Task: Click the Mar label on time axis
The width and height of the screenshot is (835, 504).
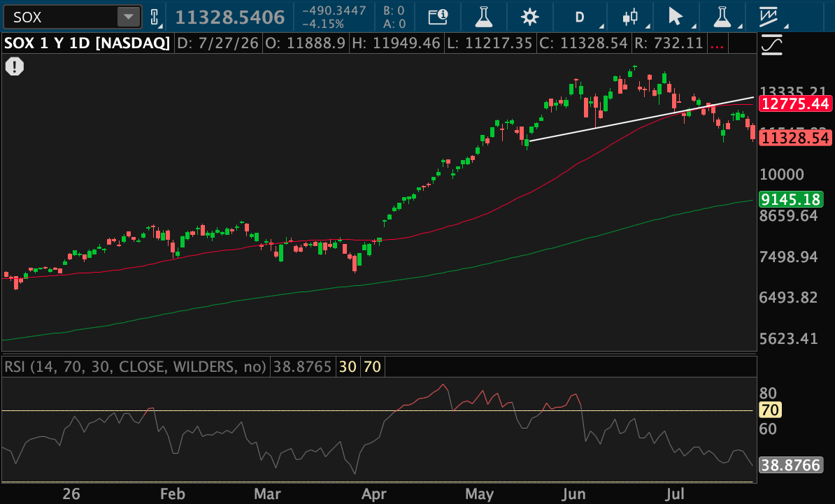Action: point(267,494)
